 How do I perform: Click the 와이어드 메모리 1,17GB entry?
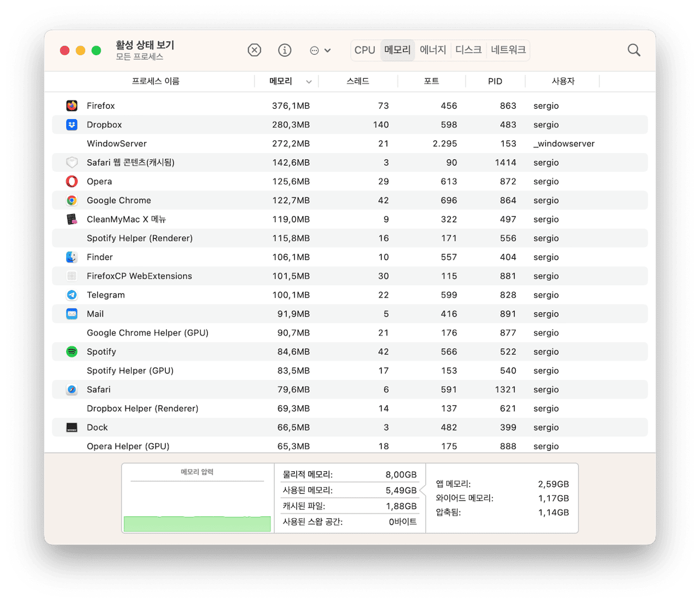click(502, 498)
